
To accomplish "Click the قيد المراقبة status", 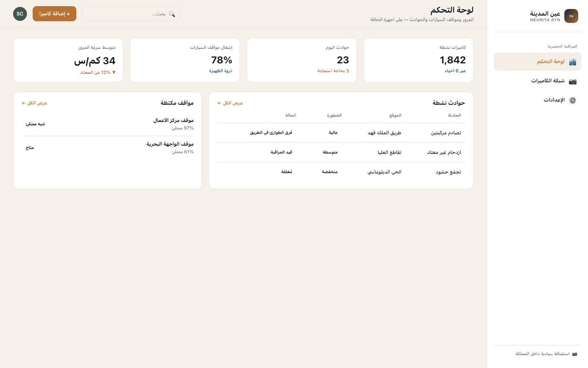I will point(281,152).
